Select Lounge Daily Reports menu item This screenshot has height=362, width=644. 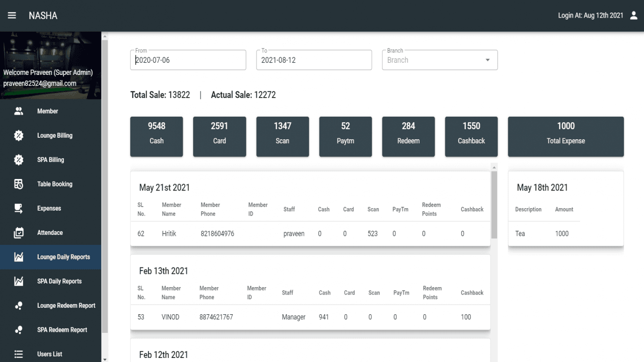click(50, 257)
